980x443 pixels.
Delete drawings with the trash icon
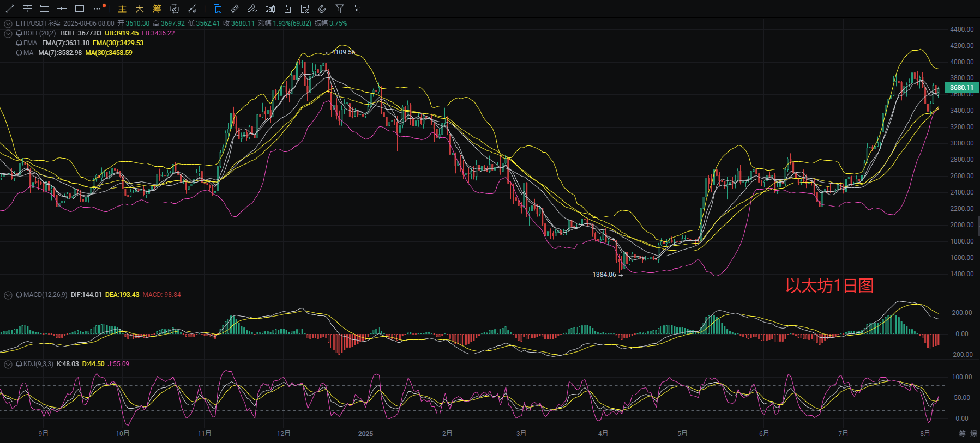point(357,9)
